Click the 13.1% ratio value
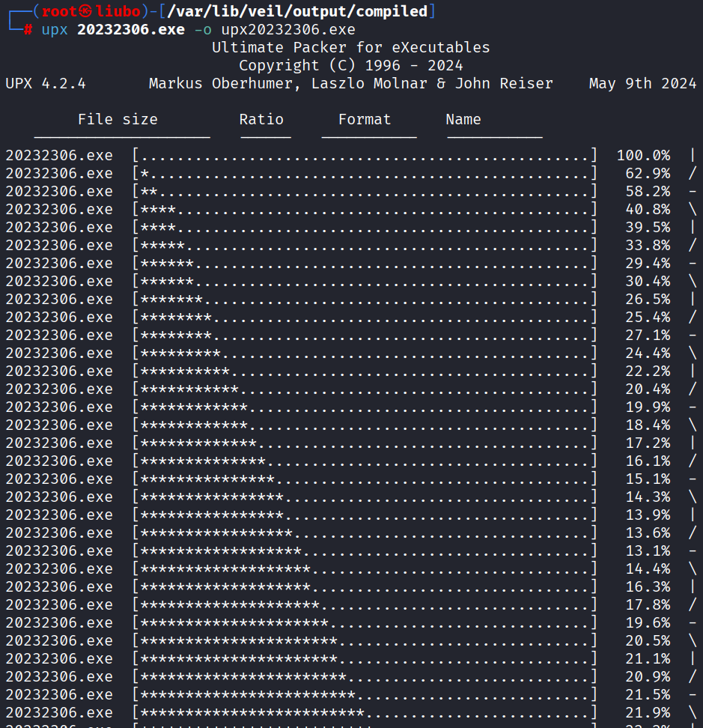This screenshot has width=703, height=728. pyautogui.click(x=648, y=551)
